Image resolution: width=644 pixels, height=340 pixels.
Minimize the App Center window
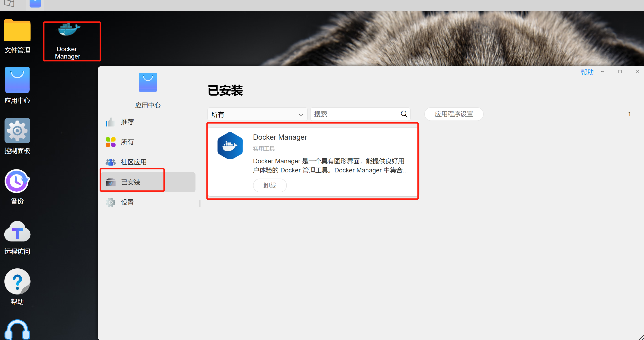603,72
